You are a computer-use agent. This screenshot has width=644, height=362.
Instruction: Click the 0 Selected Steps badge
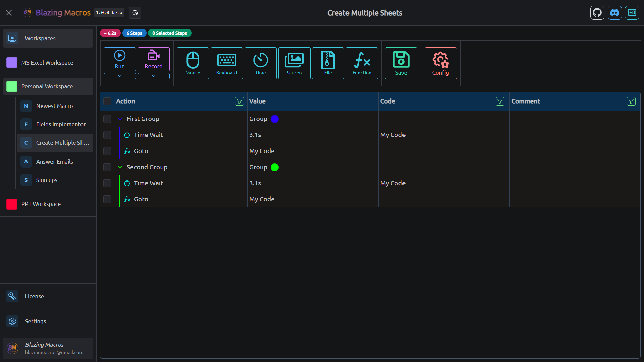click(x=170, y=33)
